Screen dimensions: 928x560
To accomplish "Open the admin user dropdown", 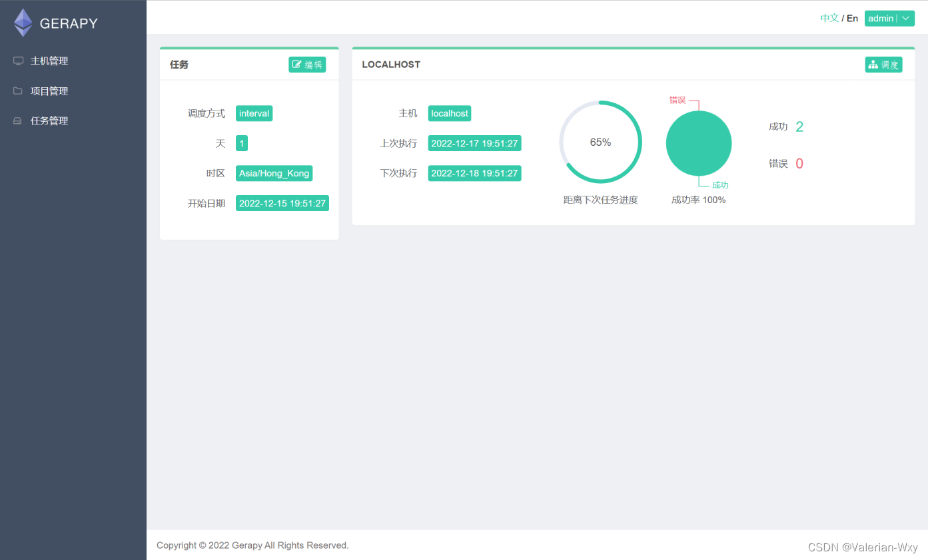I will click(889, 19).
